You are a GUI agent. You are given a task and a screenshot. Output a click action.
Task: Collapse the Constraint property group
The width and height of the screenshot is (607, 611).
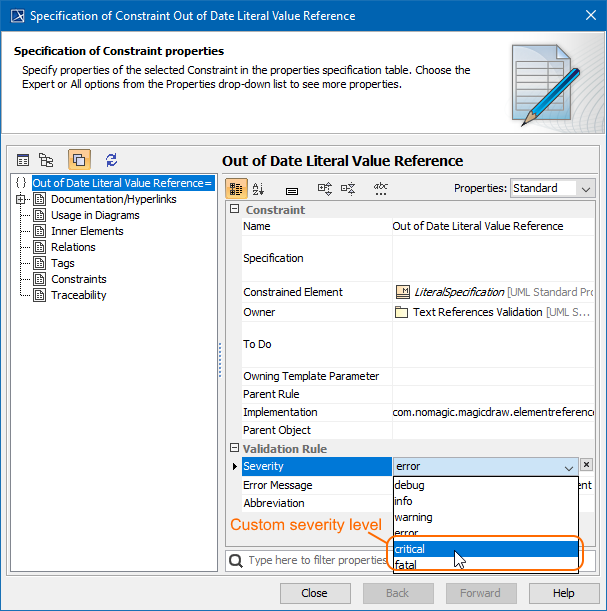point(235,210)
